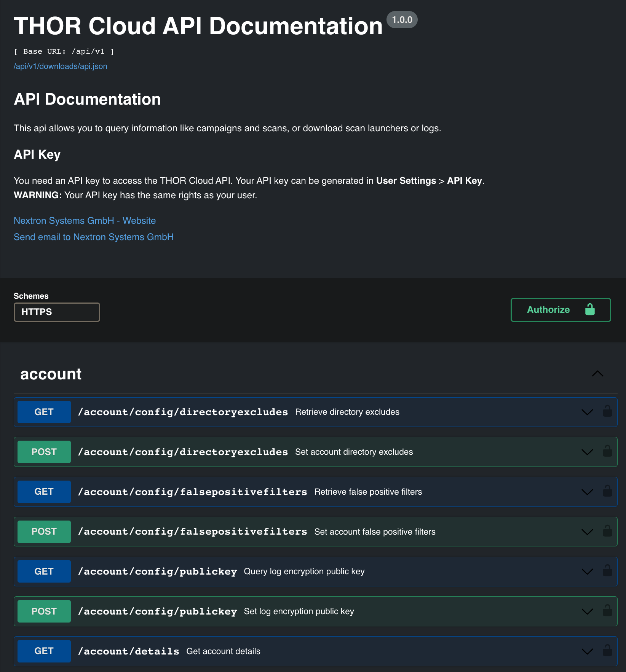
Task: Click lock icon on GET account details row
Action: (x=607, y=651)
